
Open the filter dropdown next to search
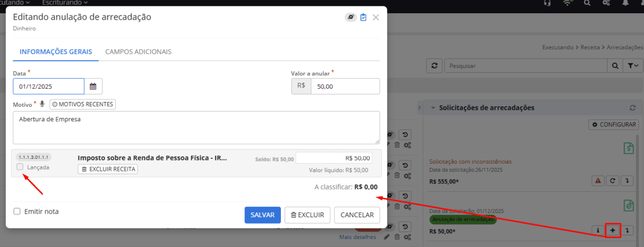pyautogui.click(x=632, y=65)
